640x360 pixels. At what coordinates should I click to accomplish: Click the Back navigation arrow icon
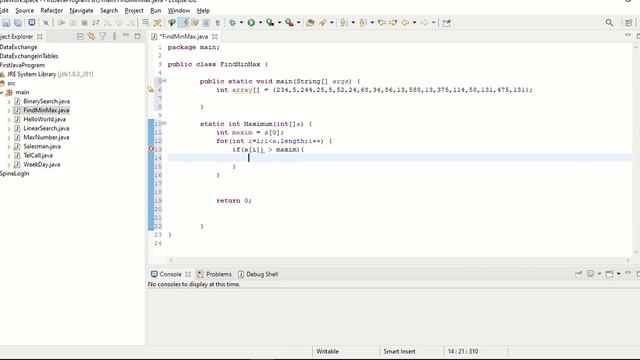pos(406,23)
